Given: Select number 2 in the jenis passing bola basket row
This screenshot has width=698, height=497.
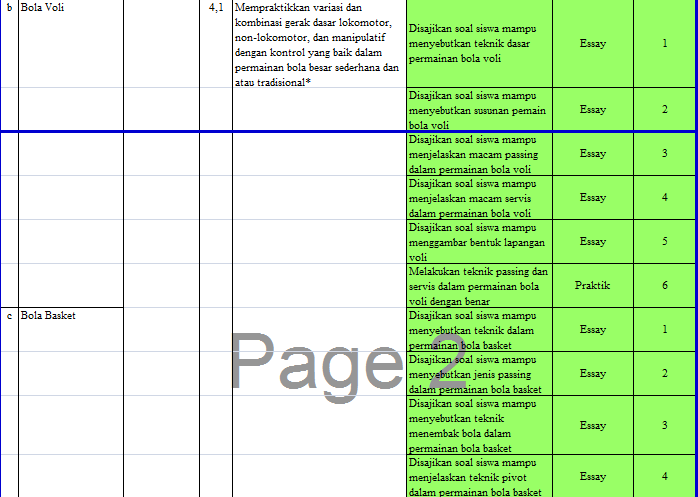Looking at the screenshot, I should [x=664, y=374].
